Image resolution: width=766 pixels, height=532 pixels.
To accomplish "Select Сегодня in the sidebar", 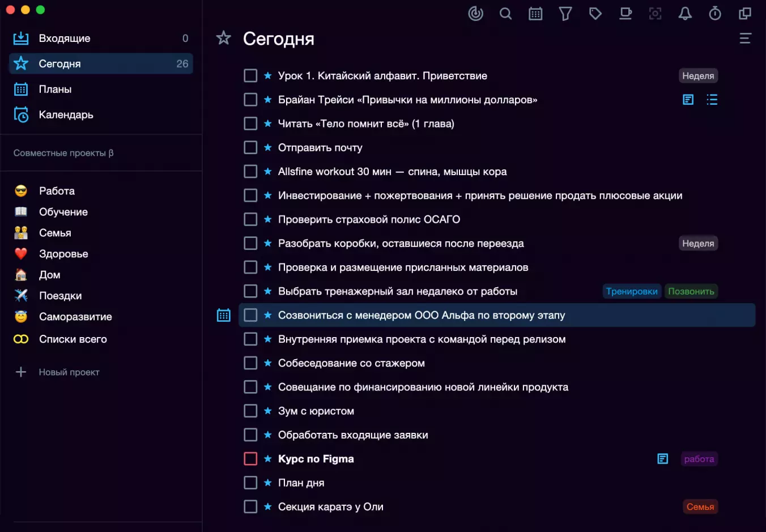I will coord(101,63).
